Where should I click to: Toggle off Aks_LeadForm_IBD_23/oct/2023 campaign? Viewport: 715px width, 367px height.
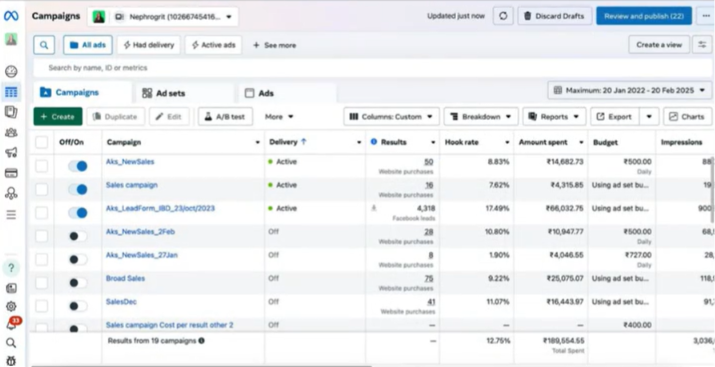point(78,212)
